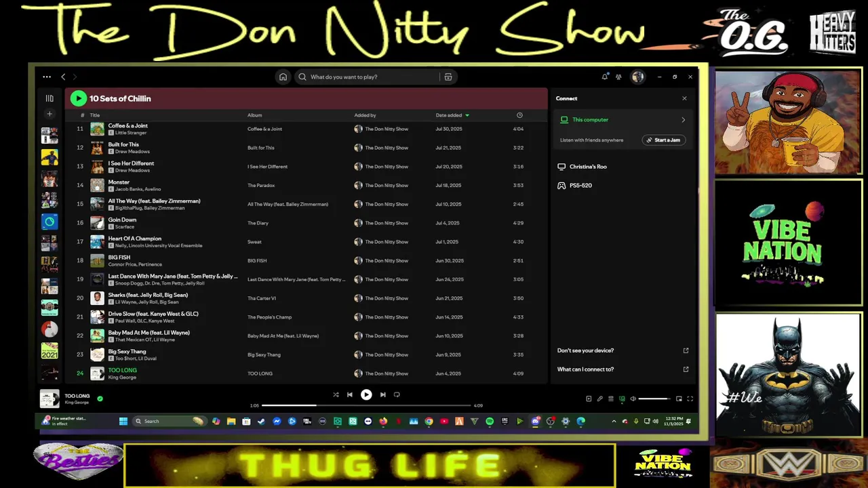The height and width of the screenshot is (488, 868).
Task: Play the 10 Sets of Chillin playlist
Action: point(78,98)
